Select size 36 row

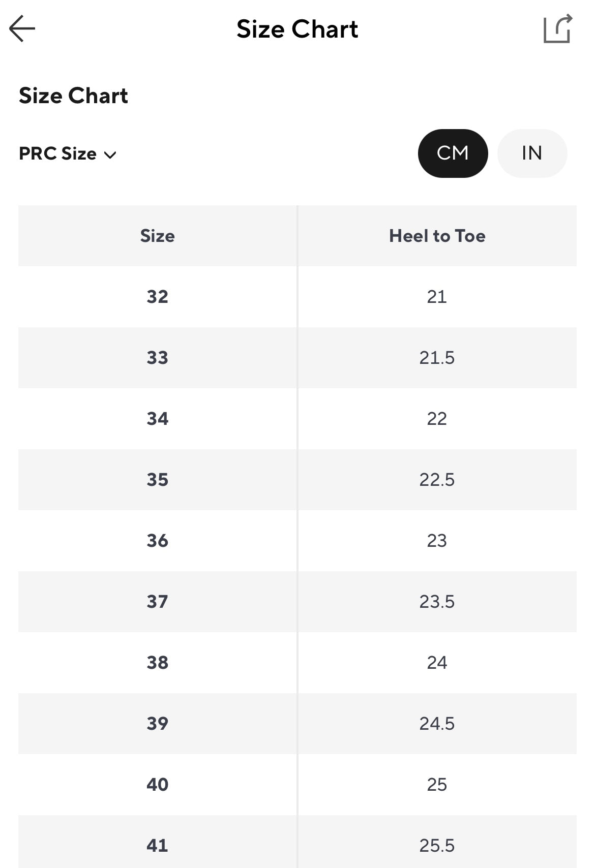pyautogui.click(x=158, y=541)
